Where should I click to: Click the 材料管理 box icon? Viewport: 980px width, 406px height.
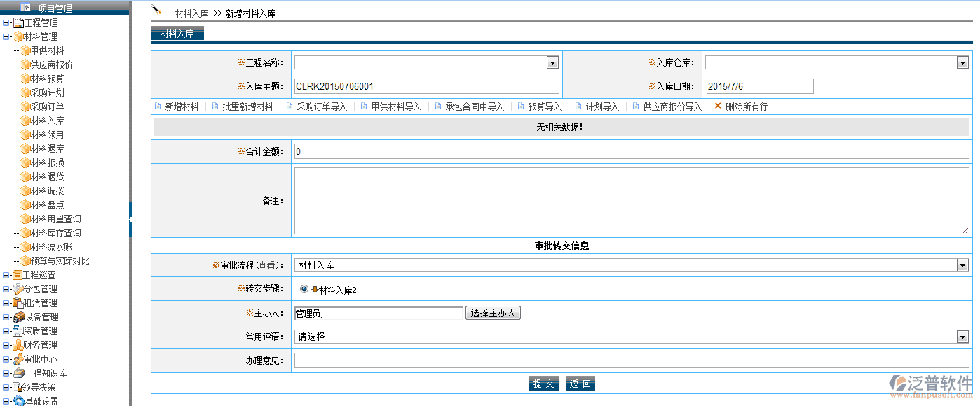(x=18, y=36)
